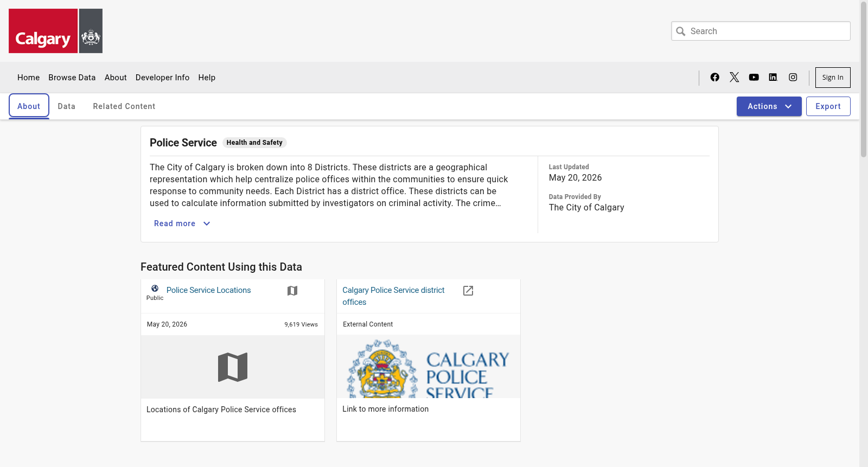Open Calgary Police Service district offices link
Image resolution: width=868 pixels, height=467 pixels.
(x=393, y=296)
